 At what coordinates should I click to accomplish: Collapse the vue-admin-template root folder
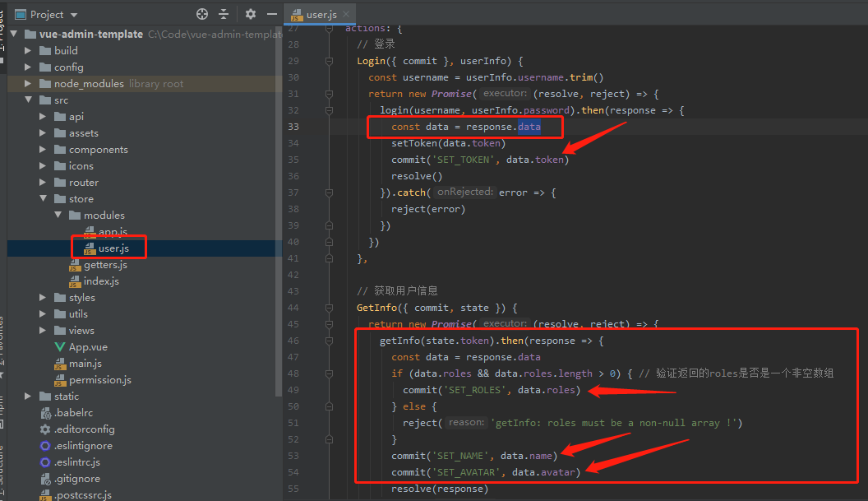pyautogui.click(x=15, y=34)
